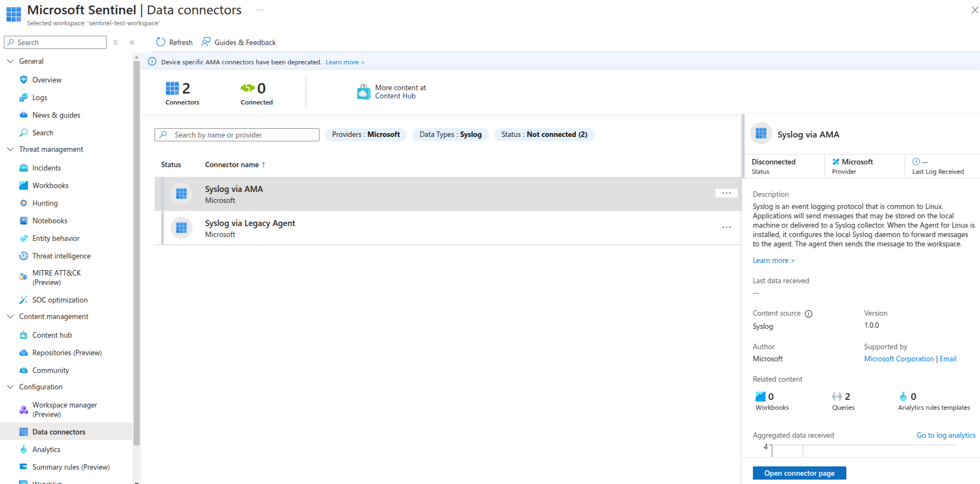Viewport: 980px width, 484px height.
Task: Collapse the sidebar with double chevron
Action: pyautogui.click(x=132, y=42)
